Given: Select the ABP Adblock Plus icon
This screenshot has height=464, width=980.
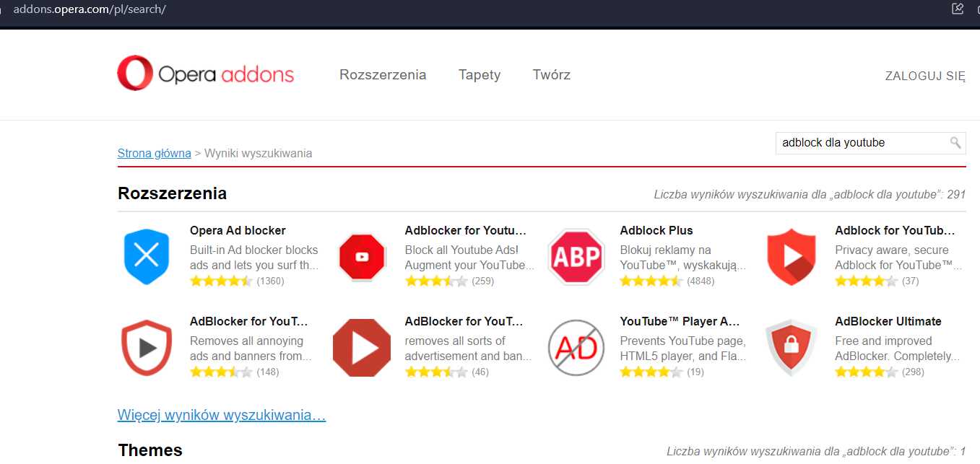Looking at the screenshot, I should (x=576, y=257).
